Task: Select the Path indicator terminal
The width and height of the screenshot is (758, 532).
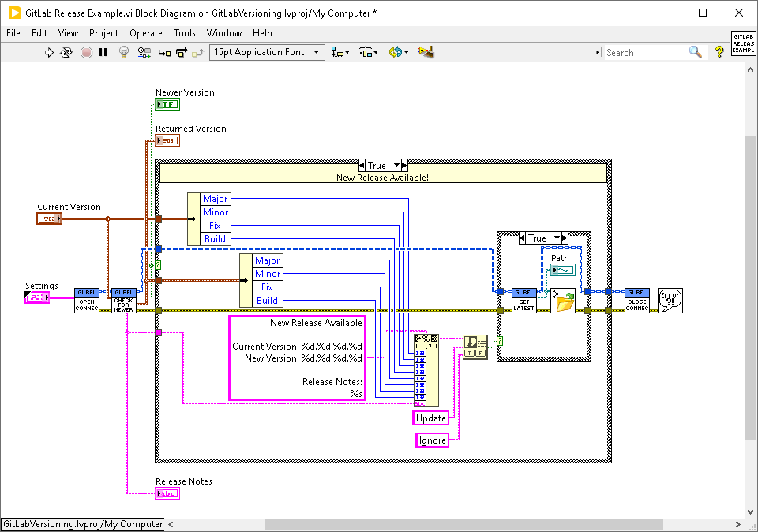Action: tap(563, 270)
